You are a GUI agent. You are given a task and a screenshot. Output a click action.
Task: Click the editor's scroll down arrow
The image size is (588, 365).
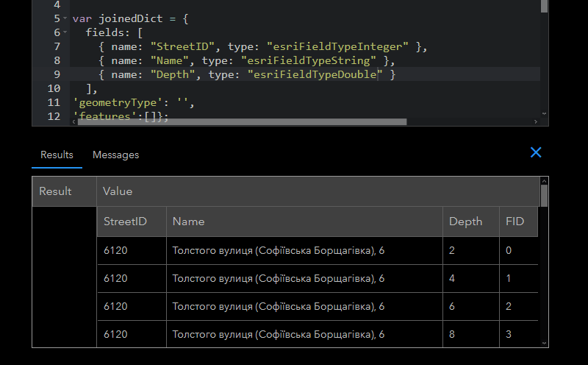click(x=544, y=113)
